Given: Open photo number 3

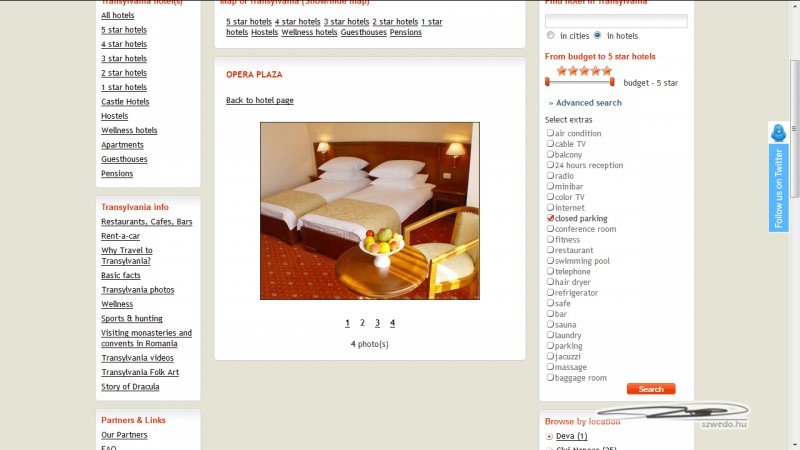Looking at the screenshot, I should pyautogui.click(x=377, y=322).
